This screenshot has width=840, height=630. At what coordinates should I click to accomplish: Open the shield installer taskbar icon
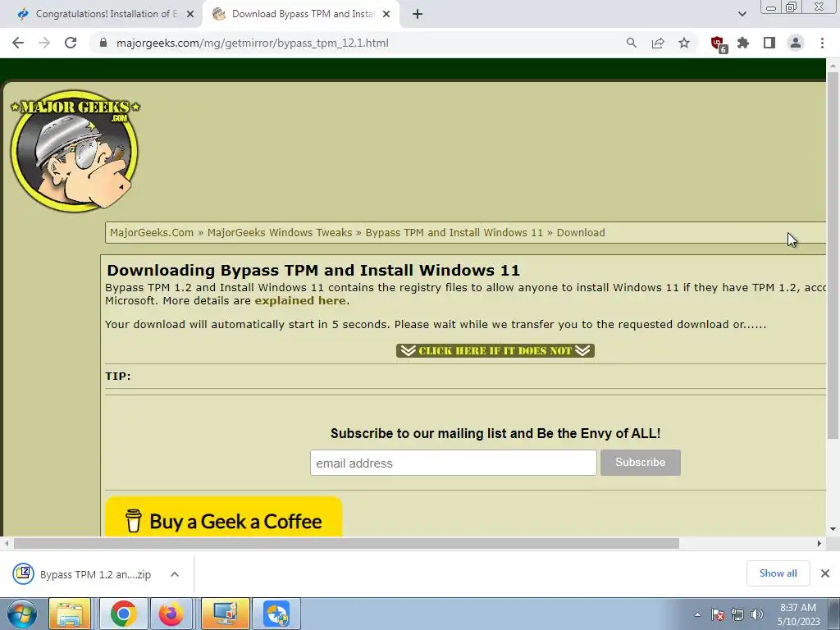click(x=277, y=614)
